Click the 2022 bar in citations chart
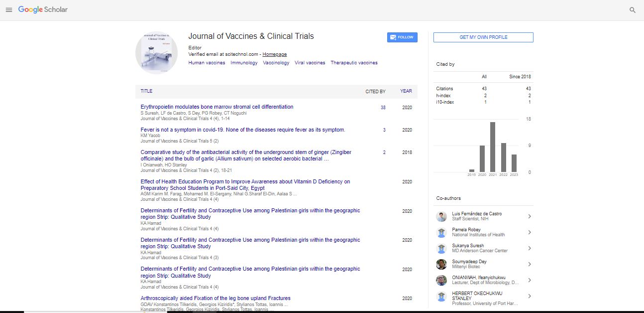Screen dimensions: 644x313 tap(504, 157)
